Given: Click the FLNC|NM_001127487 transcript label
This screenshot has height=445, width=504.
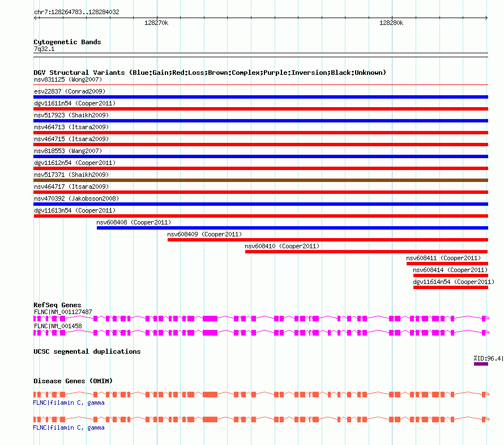Looking at the screenshot, I should [x=63, y=312].
